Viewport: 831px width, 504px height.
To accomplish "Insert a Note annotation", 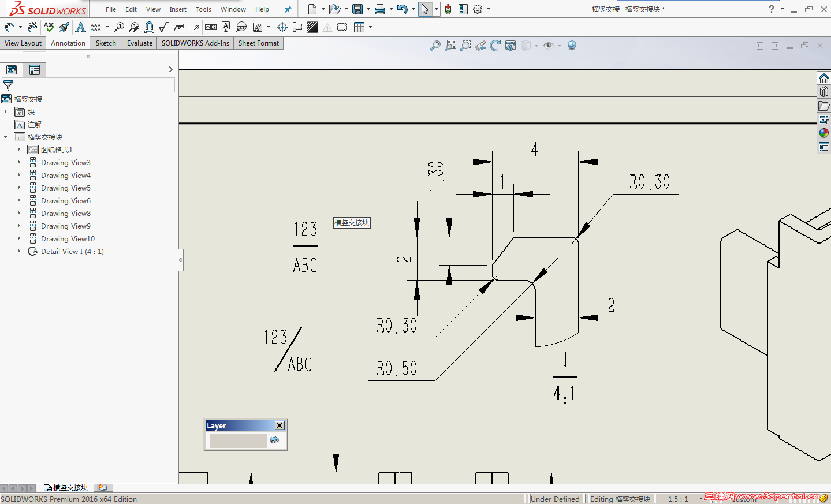I will 81,27.
